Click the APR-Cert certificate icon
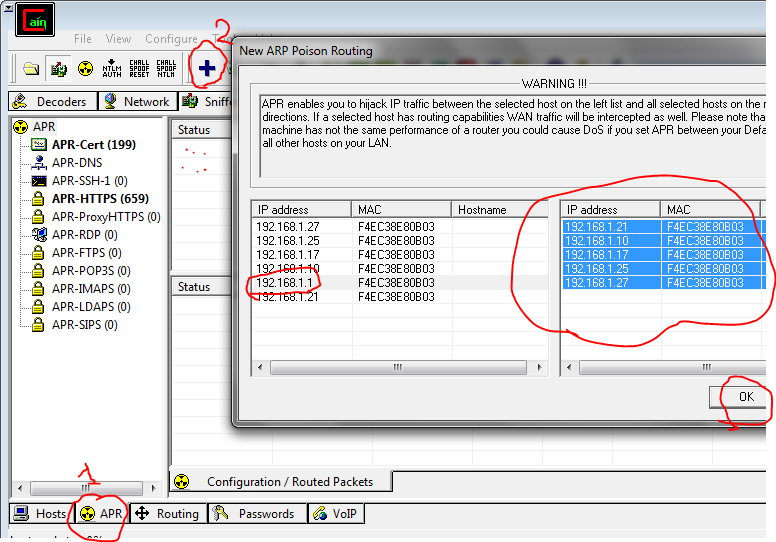Viewport: 776px width, 542px height. [39, 145]
